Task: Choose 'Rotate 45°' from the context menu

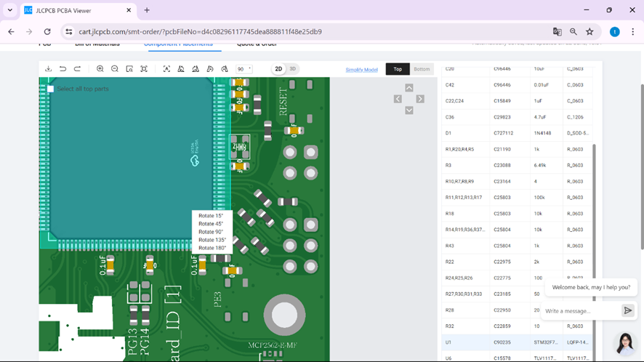Action: [x=211, y=224]
